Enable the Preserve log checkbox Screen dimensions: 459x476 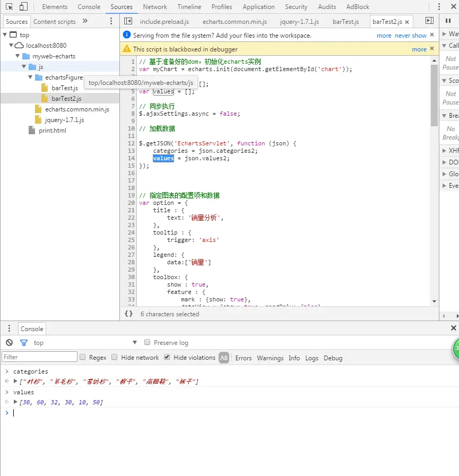pos(147,342)
